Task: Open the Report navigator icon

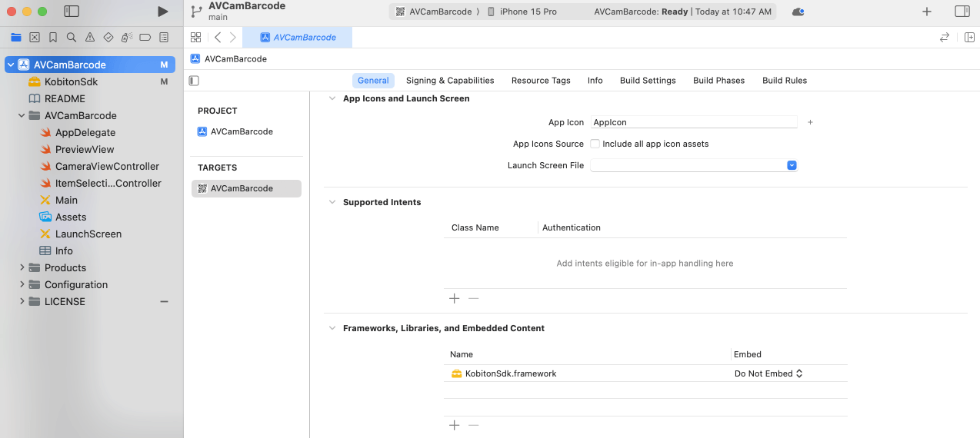Action: pos(164,37)
